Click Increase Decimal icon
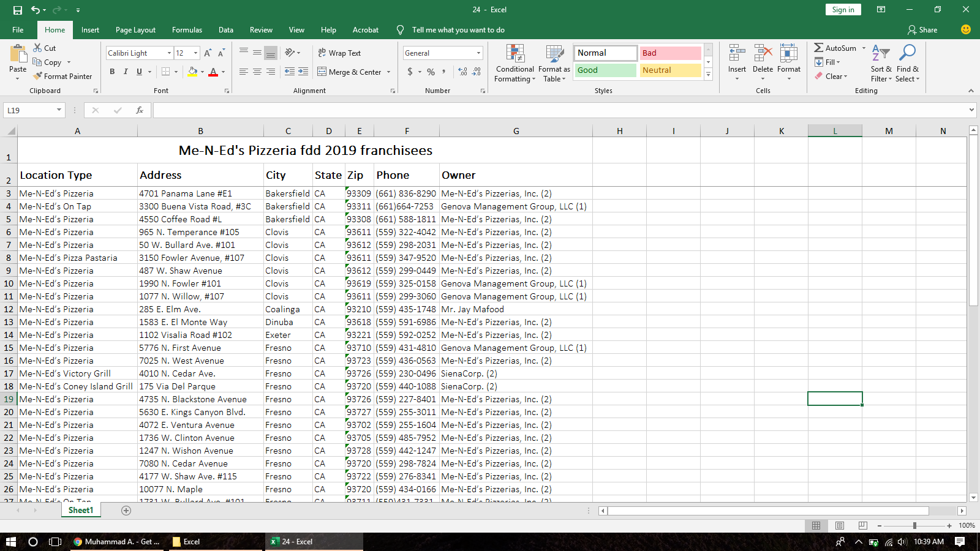 point(462,72)
